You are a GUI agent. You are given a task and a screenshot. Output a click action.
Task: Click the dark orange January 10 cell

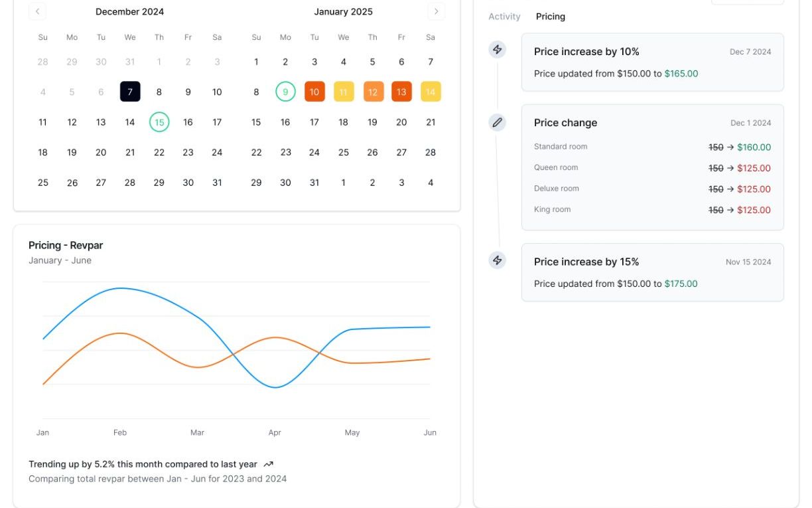coord(314,92)
